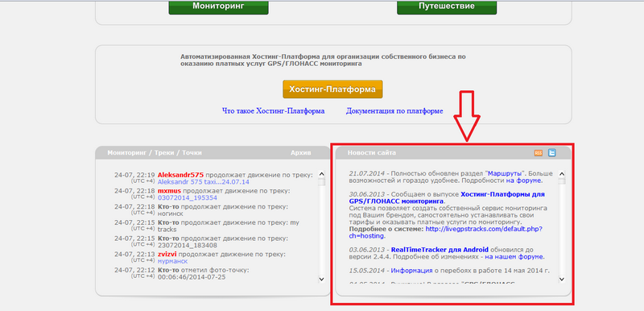Screen dimensions: 644x311
Task: Click scroll up arrow in monitoring list
Action: click(x=321, y=174)
